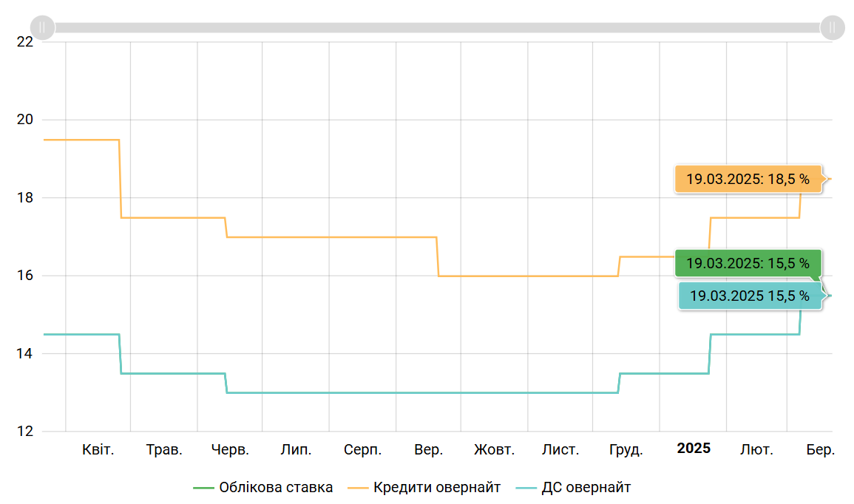Click the Груд. month axis label
Screen dimensions: 854x504
pyautogui.click(x=626, y=449)
